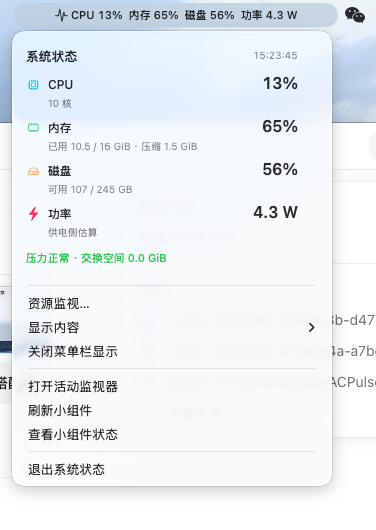Click the 4.3 W power reading

click(276, 212)
